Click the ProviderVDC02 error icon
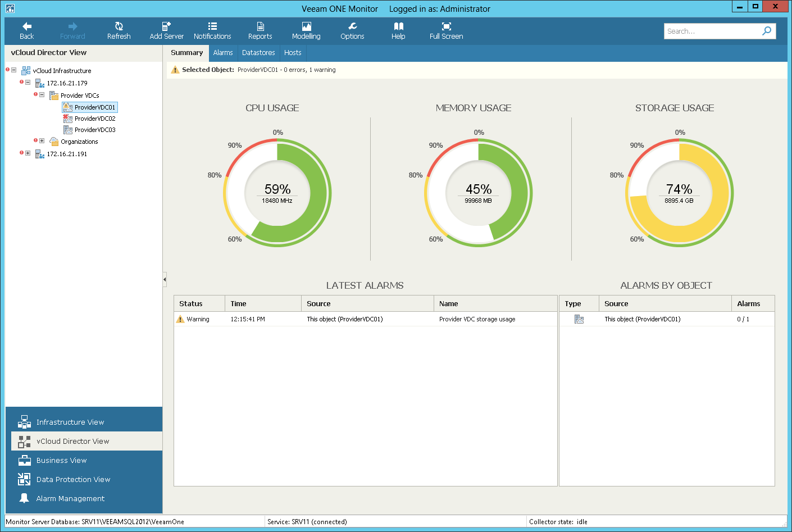This screenshot has width=792, height=532. pyautogui.click(x=68, y=119)
